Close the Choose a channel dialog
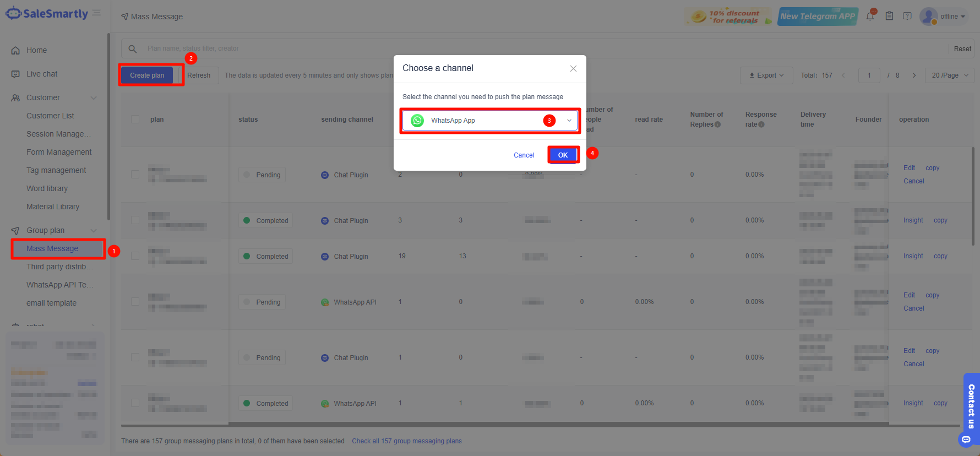This screenshot has height=456, width=980. (x=573, y=68)
